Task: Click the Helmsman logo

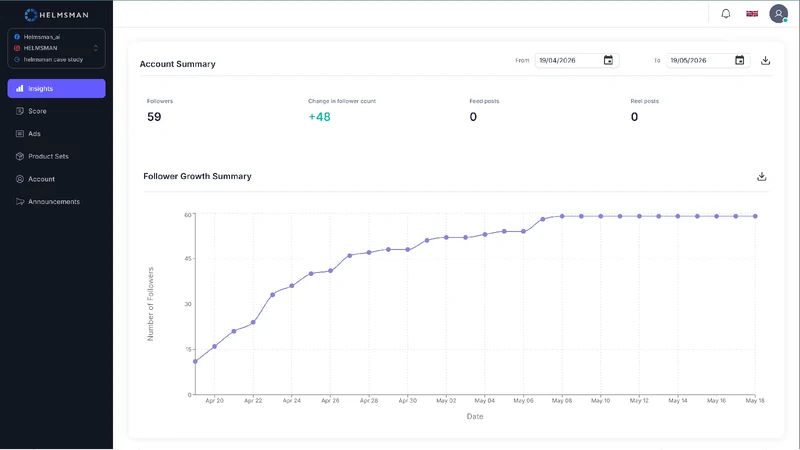Action: [56, 15]
